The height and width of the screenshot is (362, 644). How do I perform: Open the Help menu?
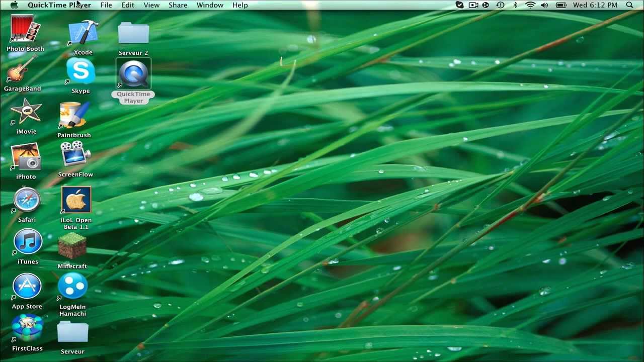(240, 5)
